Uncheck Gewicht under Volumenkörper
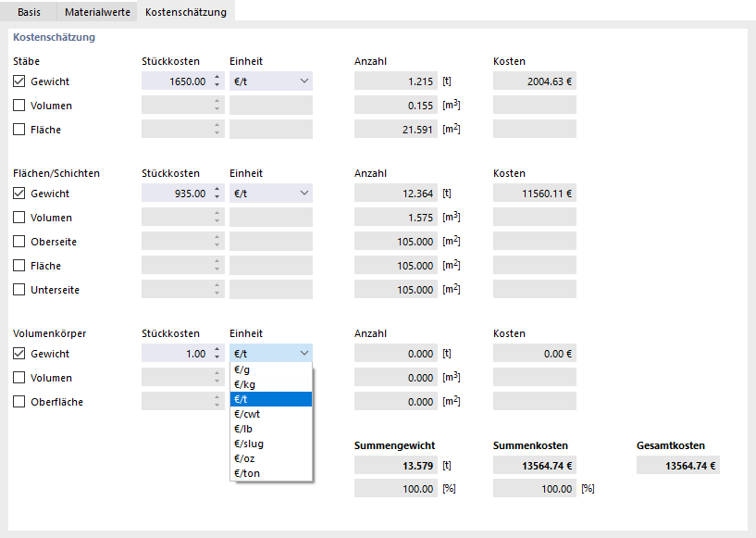 19,353
